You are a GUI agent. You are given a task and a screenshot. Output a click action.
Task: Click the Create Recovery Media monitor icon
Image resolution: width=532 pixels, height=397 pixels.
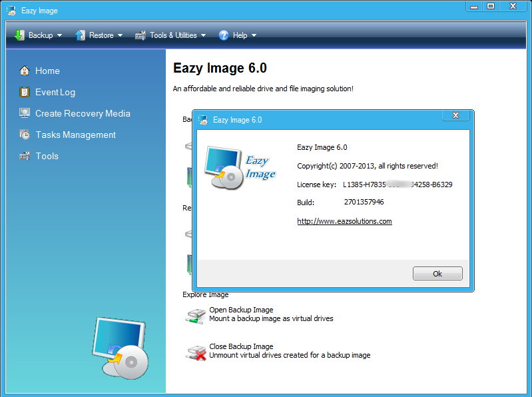25,113
